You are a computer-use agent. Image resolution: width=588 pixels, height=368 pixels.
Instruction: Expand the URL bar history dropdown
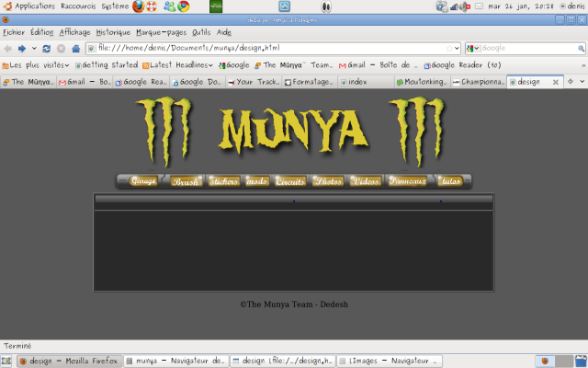point(457,49)
